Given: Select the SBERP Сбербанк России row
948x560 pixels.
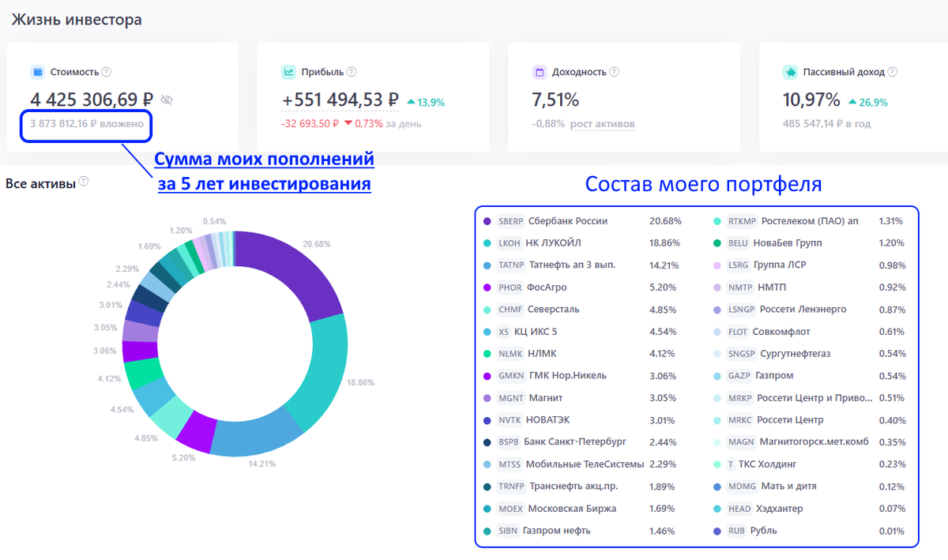Looking at the screenshot, I should tap(583, 221).
